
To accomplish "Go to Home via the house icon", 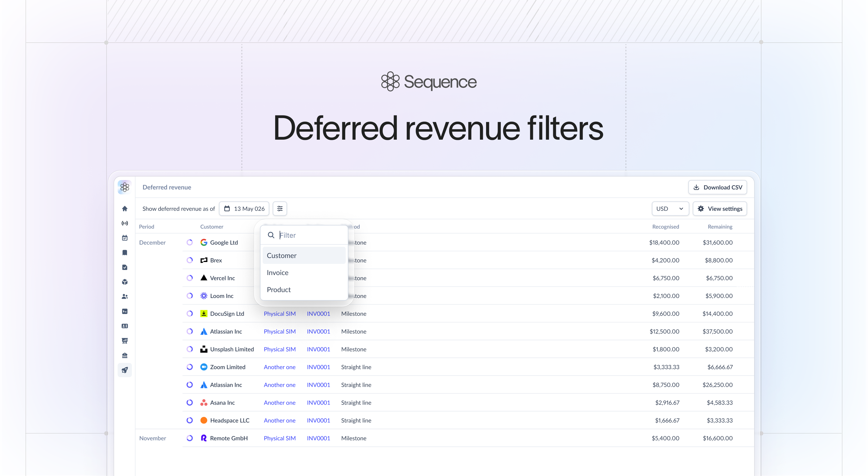I will point(125,209).
